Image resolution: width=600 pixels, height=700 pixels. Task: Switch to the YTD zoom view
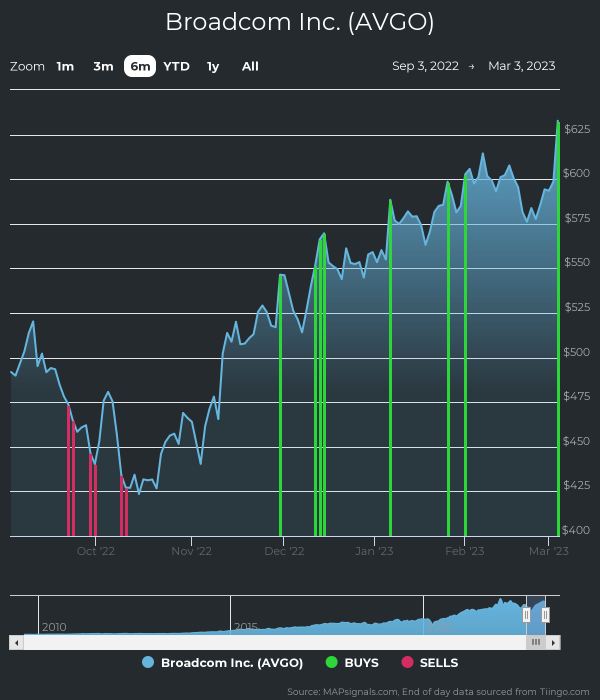click(175, 66)
